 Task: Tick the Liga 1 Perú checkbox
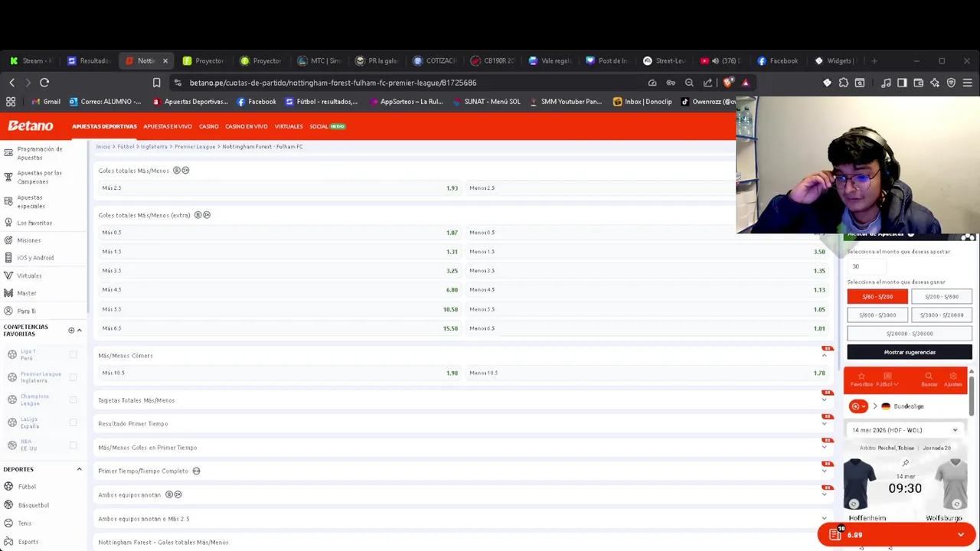(73, 354)
